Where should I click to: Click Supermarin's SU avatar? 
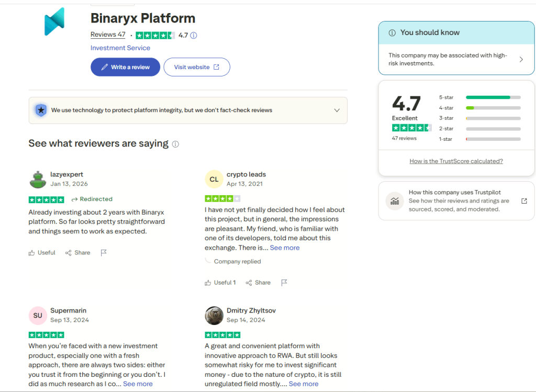tap(38, 316)
